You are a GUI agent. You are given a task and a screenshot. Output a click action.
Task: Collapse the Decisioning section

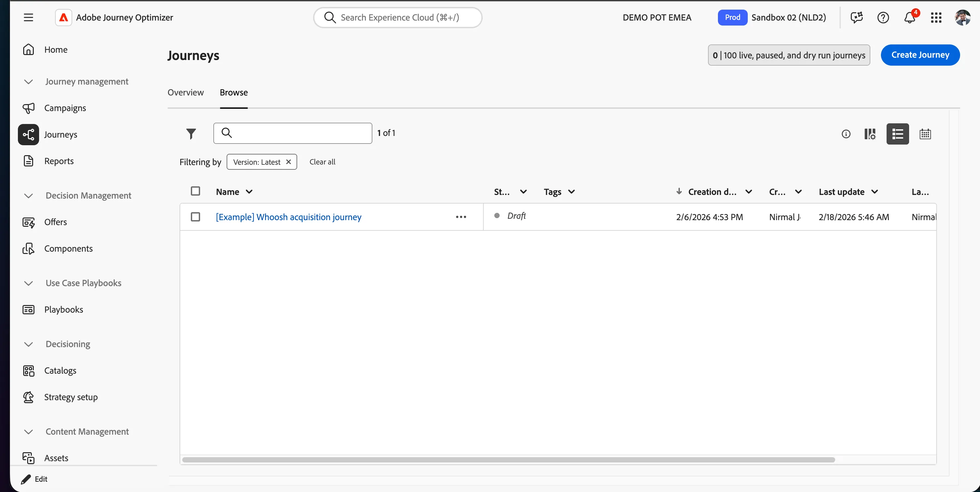[28, 344]
